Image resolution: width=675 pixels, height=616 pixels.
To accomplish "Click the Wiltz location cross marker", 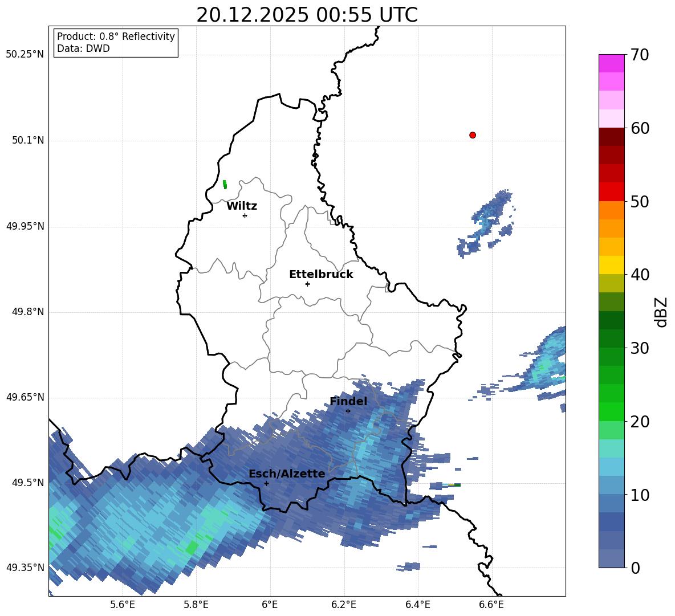I will (245, 215).
